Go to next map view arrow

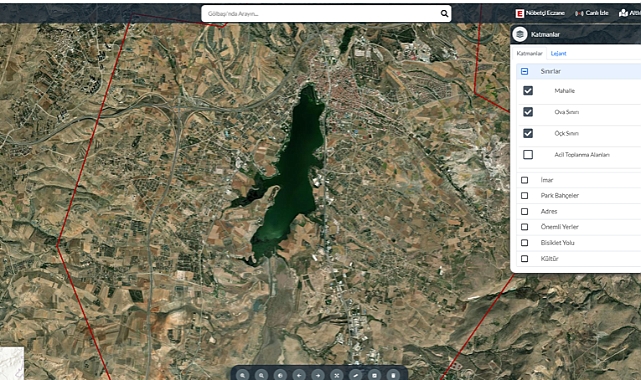318,375
